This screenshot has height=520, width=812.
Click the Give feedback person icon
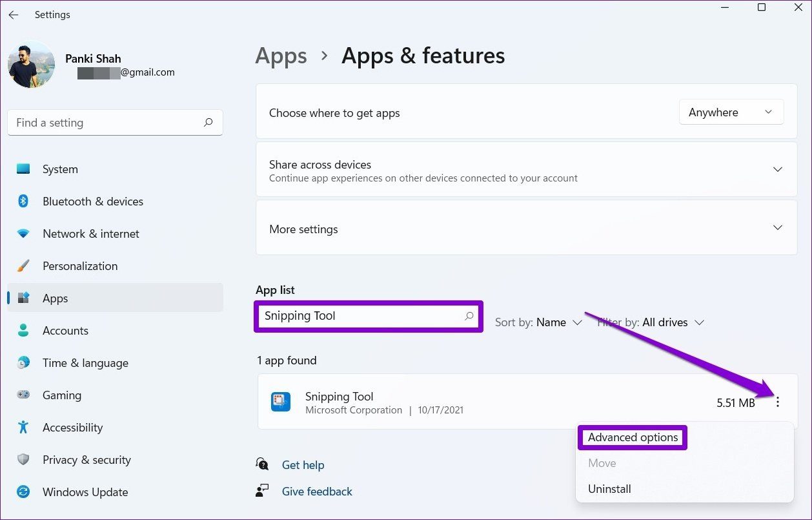point(262,491)
